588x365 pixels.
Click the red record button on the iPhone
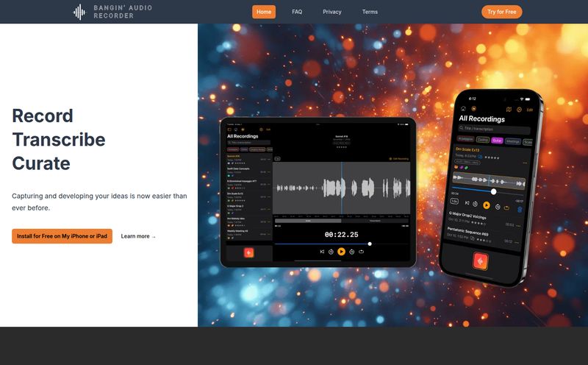click(481, 261)
